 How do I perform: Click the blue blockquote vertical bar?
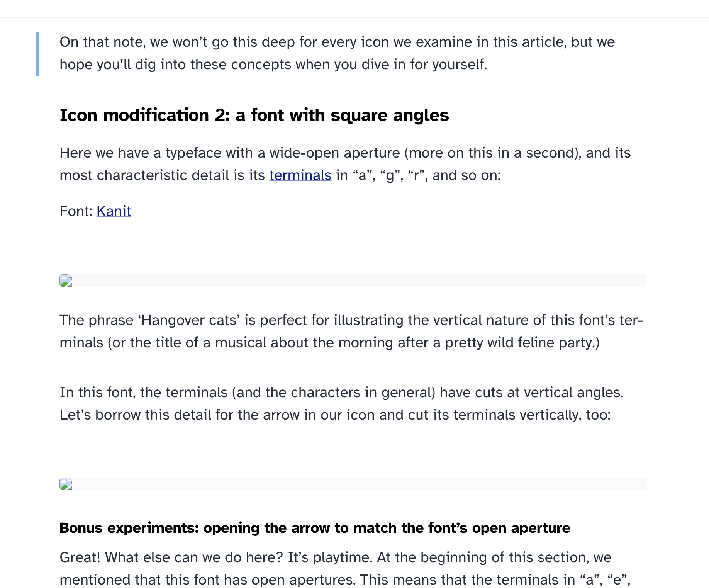click(37, 54)
